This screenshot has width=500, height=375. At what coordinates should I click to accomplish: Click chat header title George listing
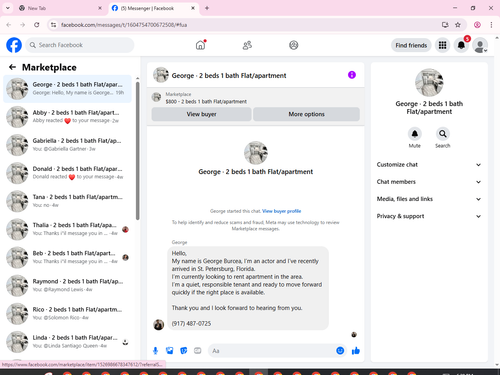click(x=229, y=76)
